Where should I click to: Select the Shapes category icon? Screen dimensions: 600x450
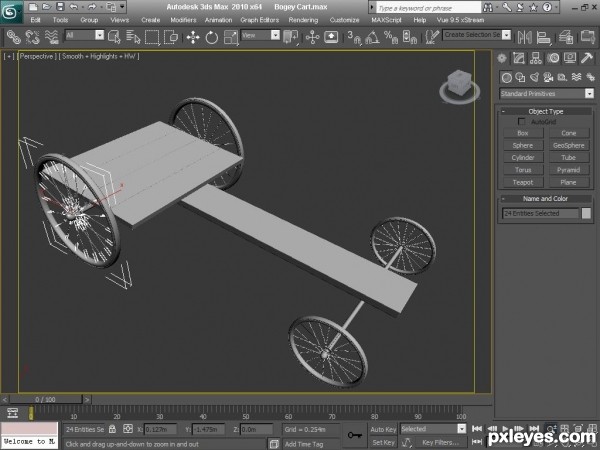point(520,78)
